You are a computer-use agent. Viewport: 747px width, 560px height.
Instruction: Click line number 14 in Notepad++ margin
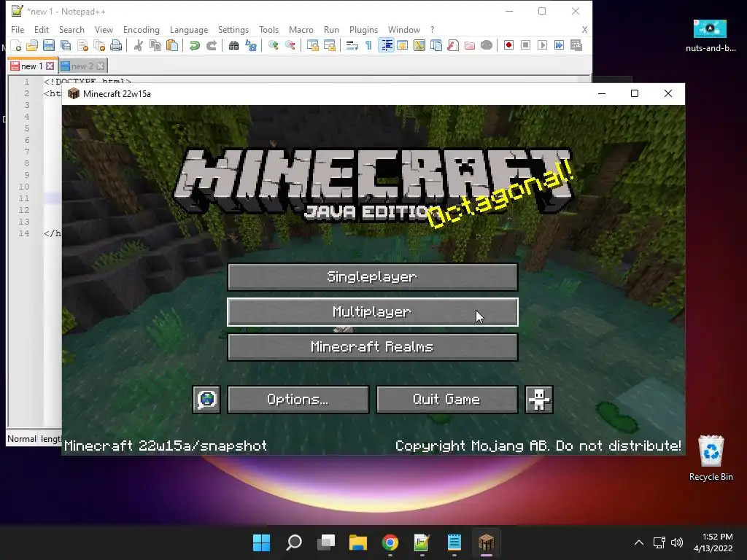[x=24, y=233]
